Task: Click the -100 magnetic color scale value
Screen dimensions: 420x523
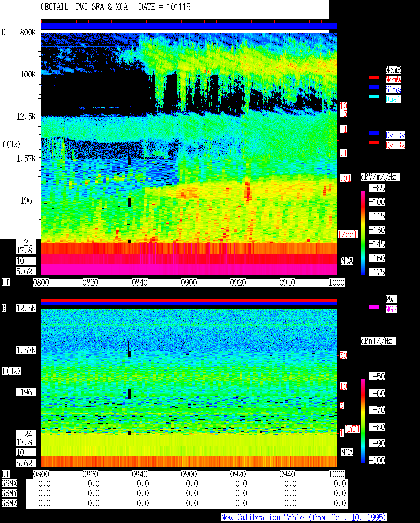Action: point(377,460)
